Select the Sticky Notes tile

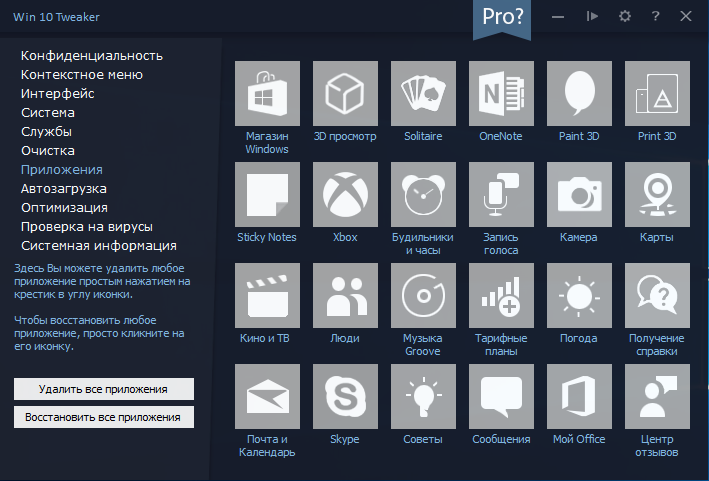[x=267, y=194]
